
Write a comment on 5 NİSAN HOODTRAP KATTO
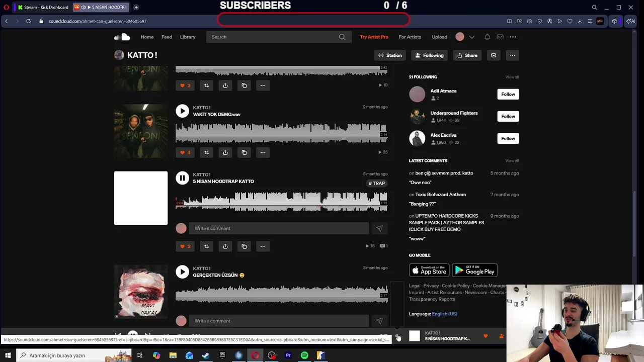pos(279,228)
